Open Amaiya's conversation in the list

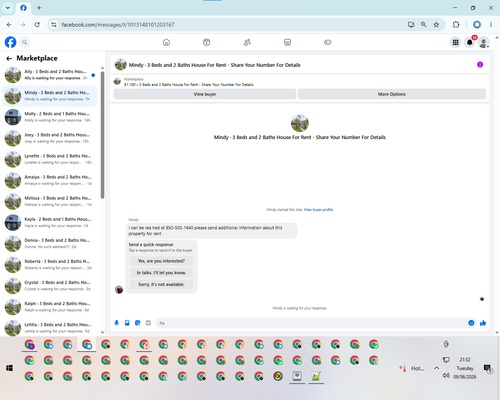coord(50,180)
